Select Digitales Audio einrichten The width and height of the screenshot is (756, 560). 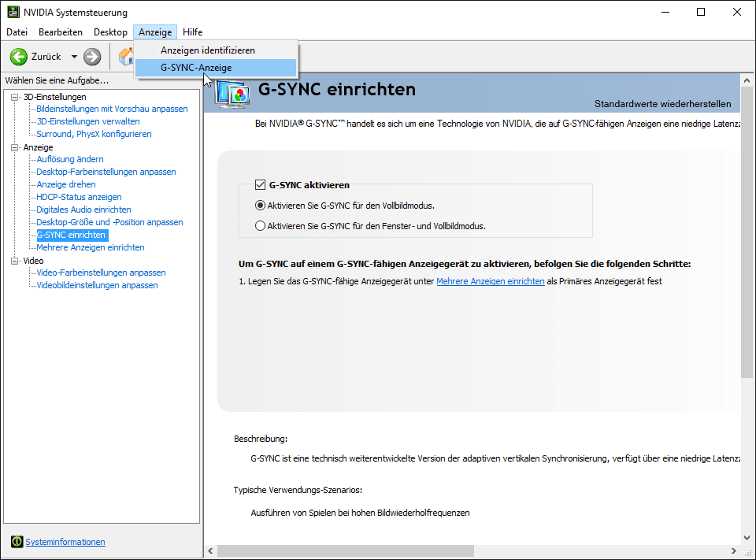click(x=84, y=210)
